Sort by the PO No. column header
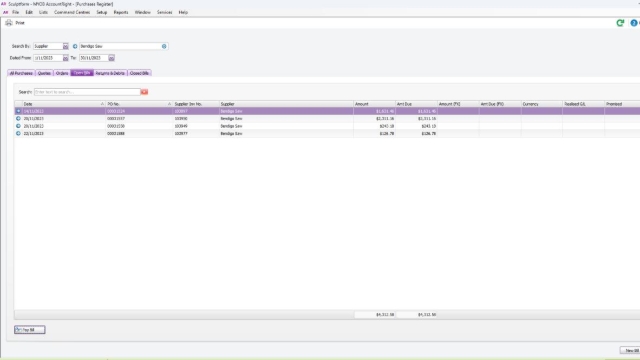This screenshot has height=360, width=640. (x=139, y=104)
